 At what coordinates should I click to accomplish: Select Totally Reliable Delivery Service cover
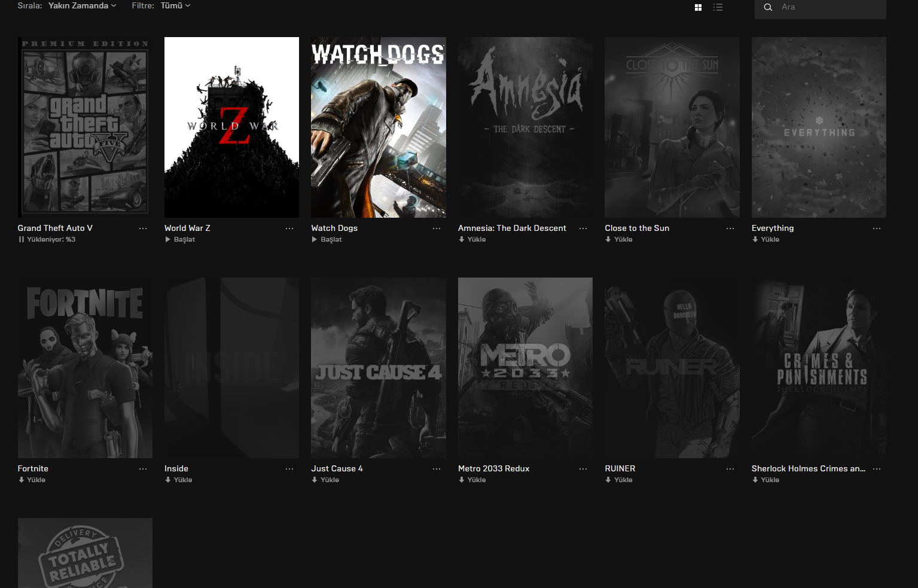[85, 553]
